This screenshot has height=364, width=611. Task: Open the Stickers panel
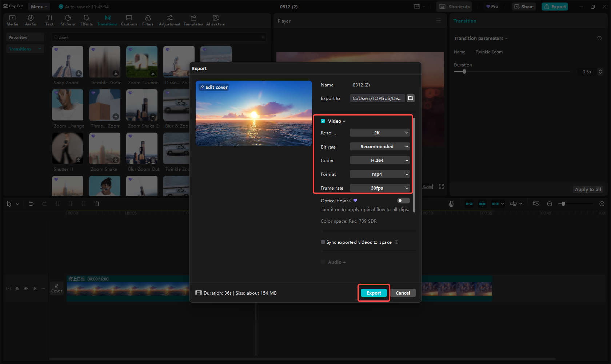coord(68,20)
